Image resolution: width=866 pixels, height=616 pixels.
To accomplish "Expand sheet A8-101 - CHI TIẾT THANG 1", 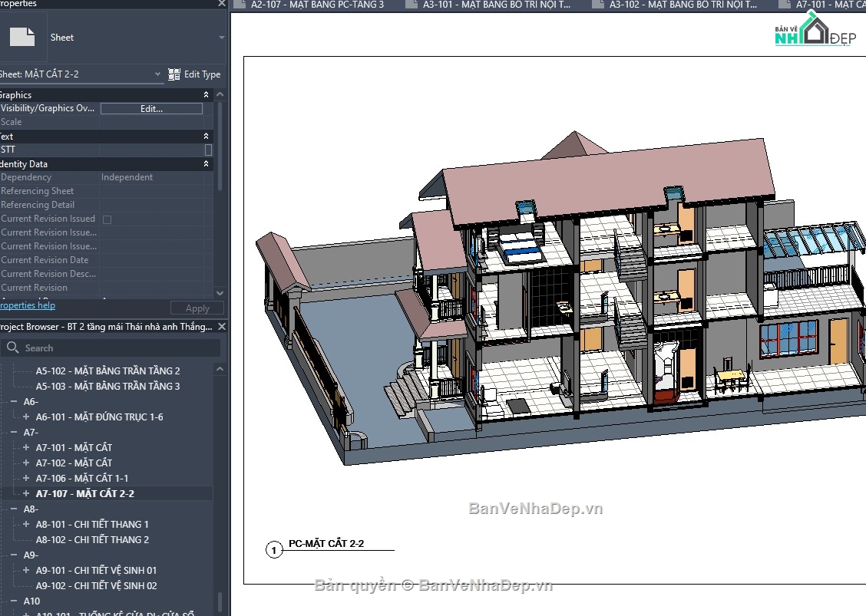I will coord(26,525).
